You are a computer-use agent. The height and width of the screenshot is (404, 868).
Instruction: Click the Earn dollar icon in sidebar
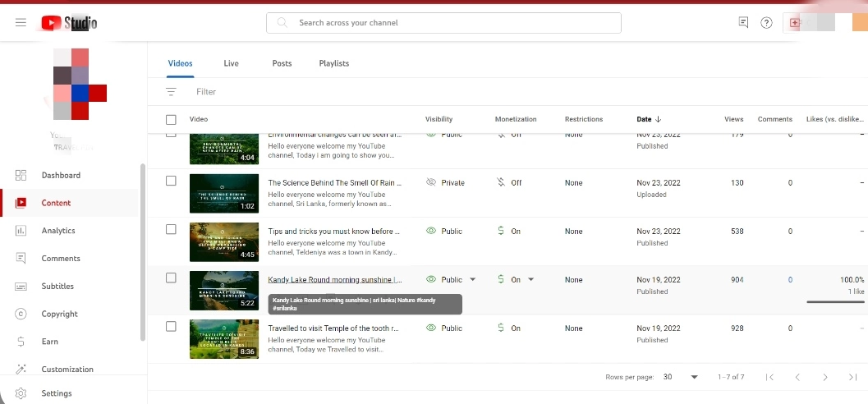pos(21,342)
